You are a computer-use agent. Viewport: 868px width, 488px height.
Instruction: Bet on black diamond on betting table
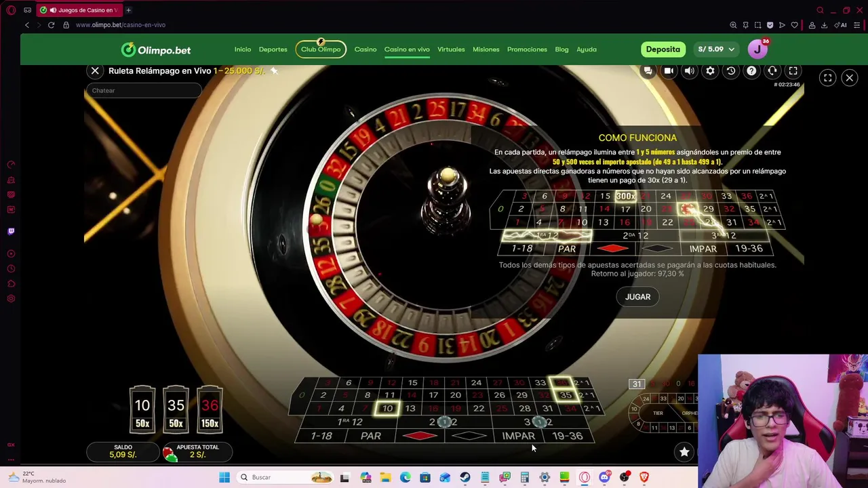tap(469, 436)
